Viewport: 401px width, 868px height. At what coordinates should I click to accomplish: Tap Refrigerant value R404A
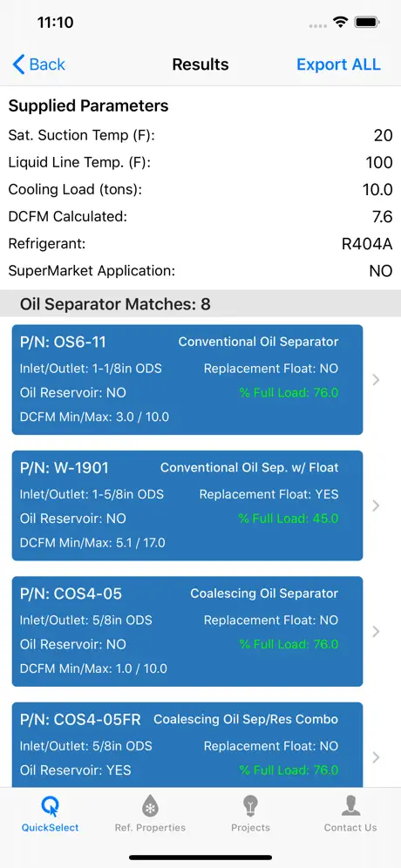[x=367, y=244]
